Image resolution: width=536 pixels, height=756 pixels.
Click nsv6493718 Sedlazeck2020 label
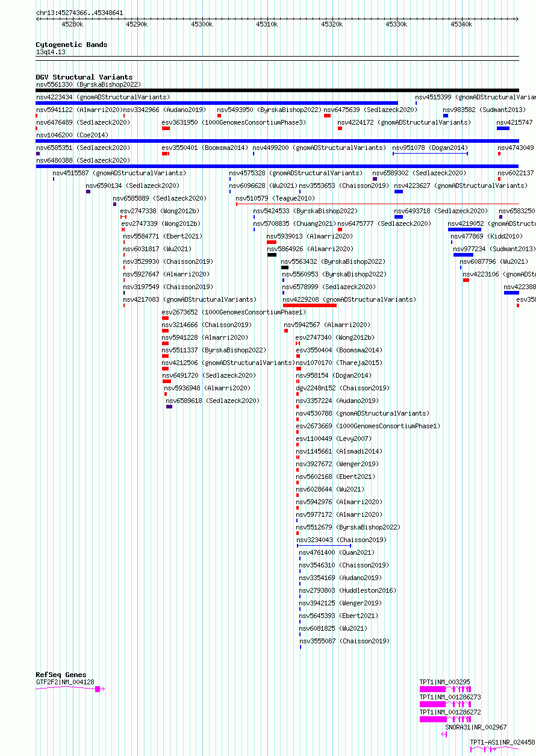click(x=441, y=211)
